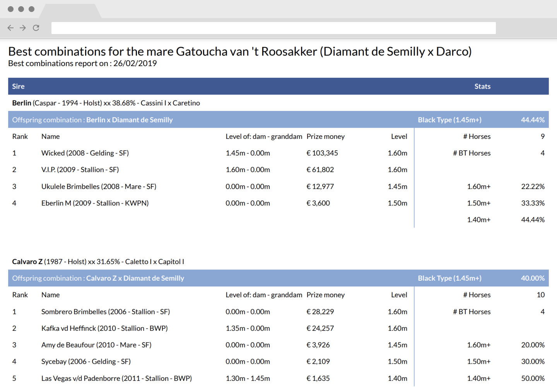The height and width of the screenshot is (392, 557).
Task: Open horse V.I.P. (2009 - Stallion - SF)
Action: pos(80,170)
